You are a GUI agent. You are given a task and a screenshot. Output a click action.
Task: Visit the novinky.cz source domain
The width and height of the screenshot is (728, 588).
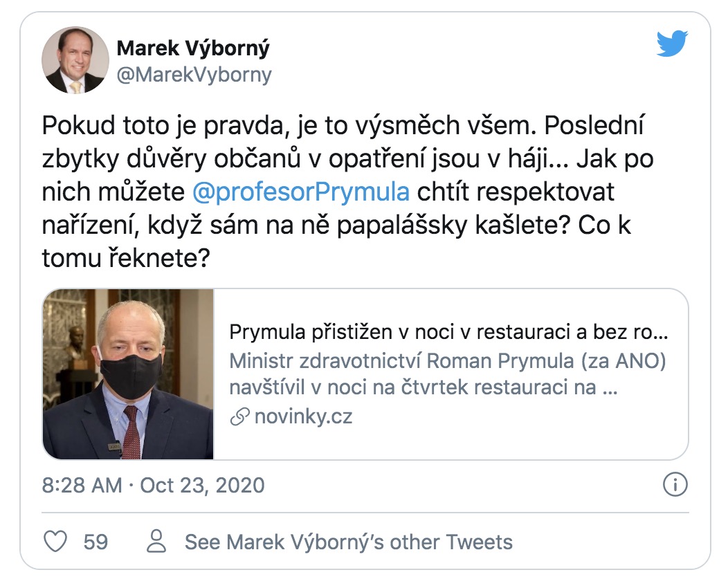point(303,417)
